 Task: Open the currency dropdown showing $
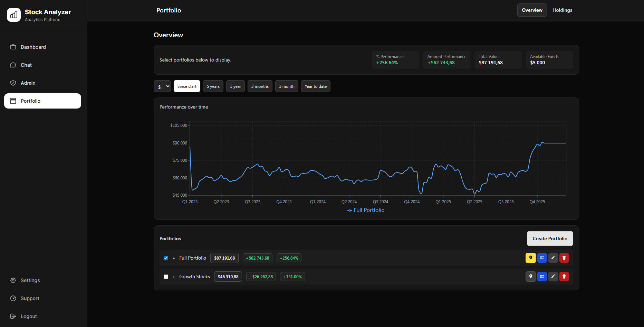click(162, 86)
